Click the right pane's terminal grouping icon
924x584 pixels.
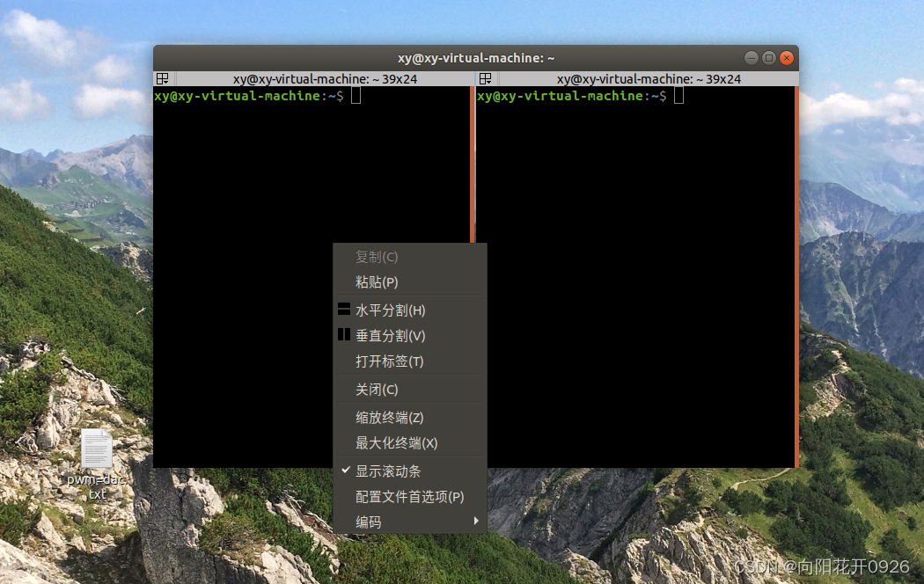pyautogui.click(x=485, y=78)
